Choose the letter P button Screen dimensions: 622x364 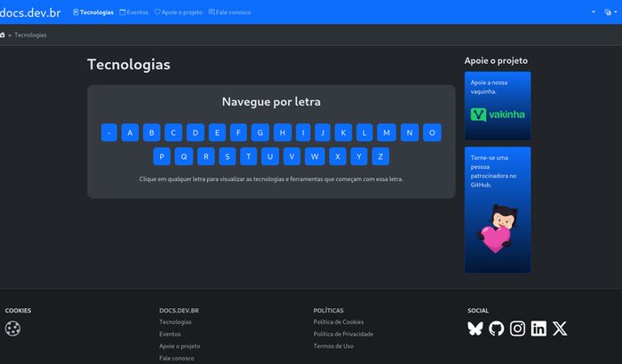(x=163, y=157)
